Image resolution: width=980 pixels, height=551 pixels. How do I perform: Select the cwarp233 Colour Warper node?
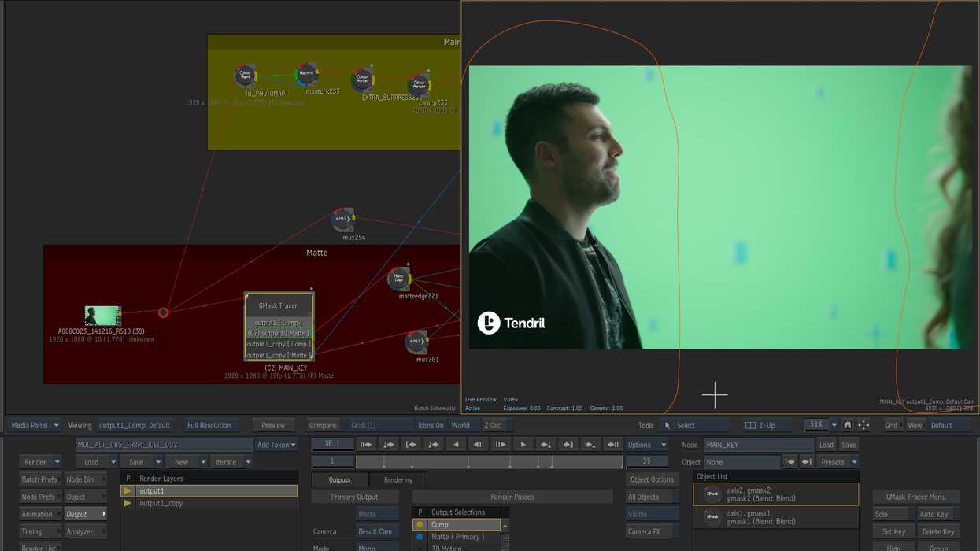tap(419, 84)
